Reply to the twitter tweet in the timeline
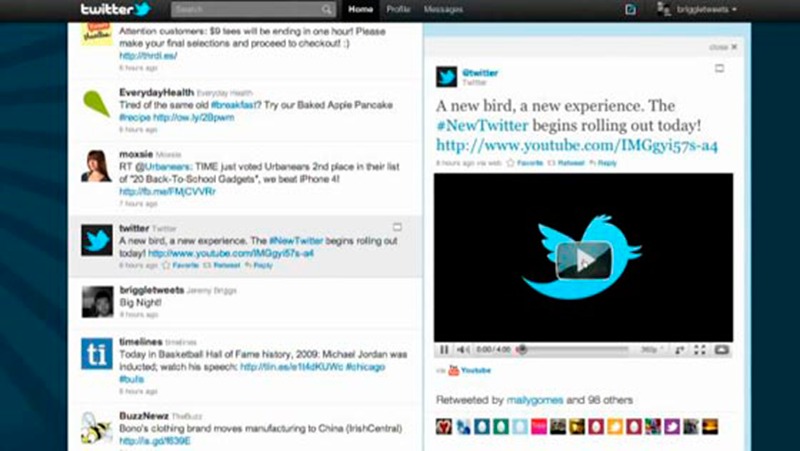 259,265
